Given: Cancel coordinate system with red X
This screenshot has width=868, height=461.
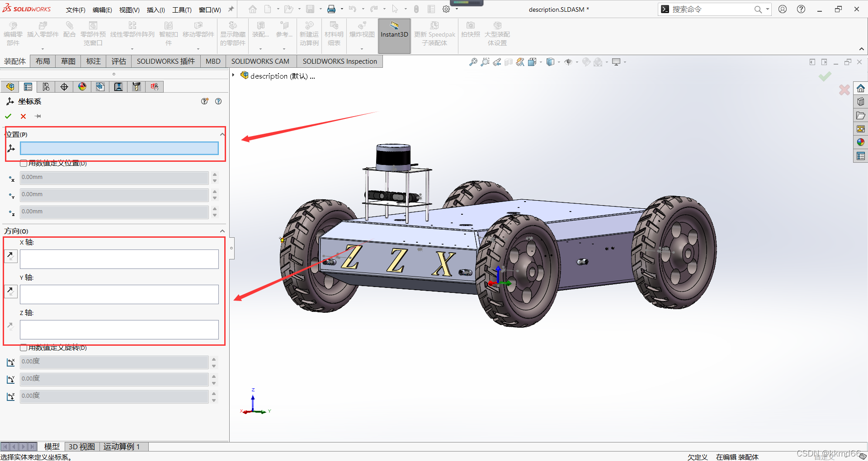Looking at the screenshot, I should coord(24,116).
